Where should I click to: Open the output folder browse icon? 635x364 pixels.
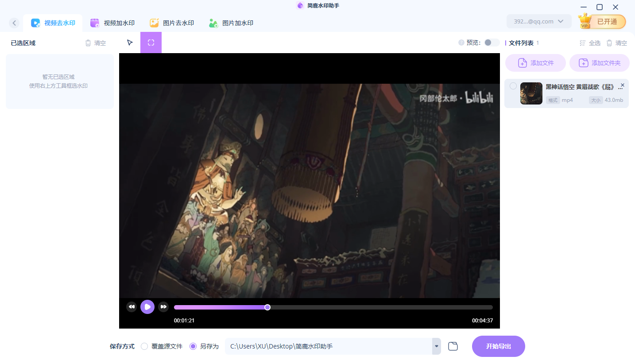tap(453, 346)
